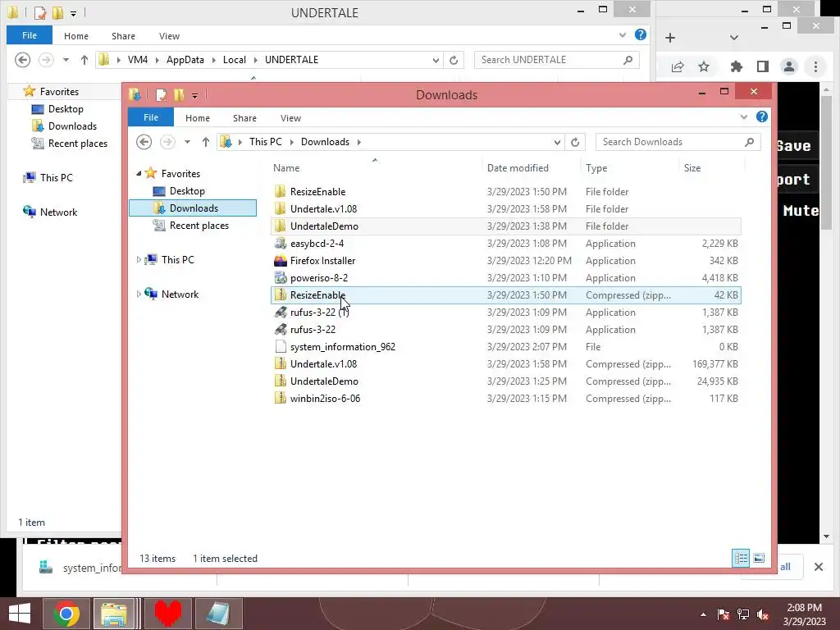Image resolution: width=840 pixels, height=630 pixels.
Task: Sort by Type column header
Action: (596, 167)
